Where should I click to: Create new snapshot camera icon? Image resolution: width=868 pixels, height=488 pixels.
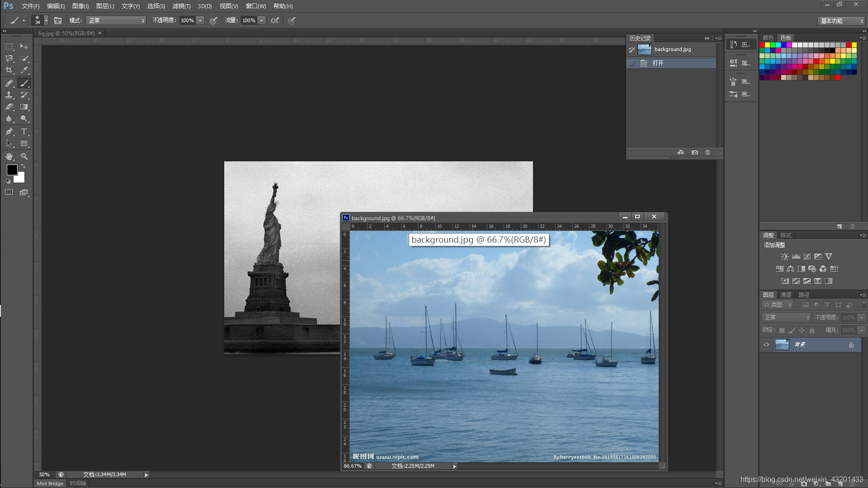tap(694, 152)
